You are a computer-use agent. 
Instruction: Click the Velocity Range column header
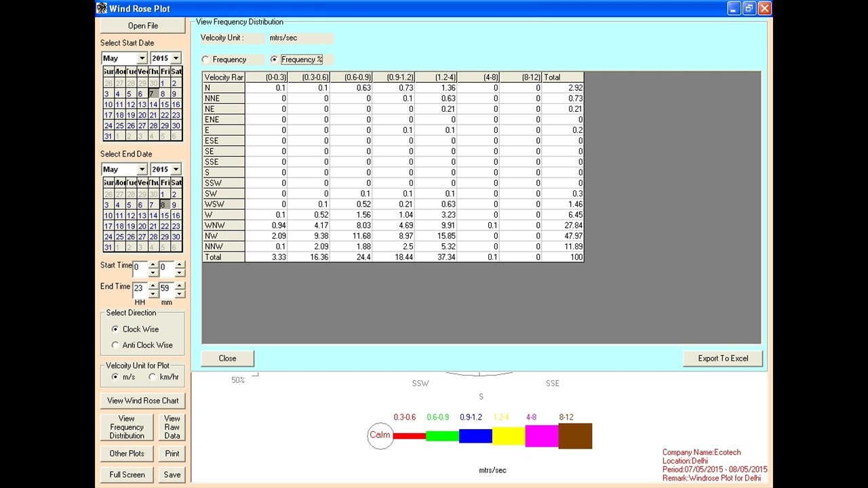[x=224, y=77]
